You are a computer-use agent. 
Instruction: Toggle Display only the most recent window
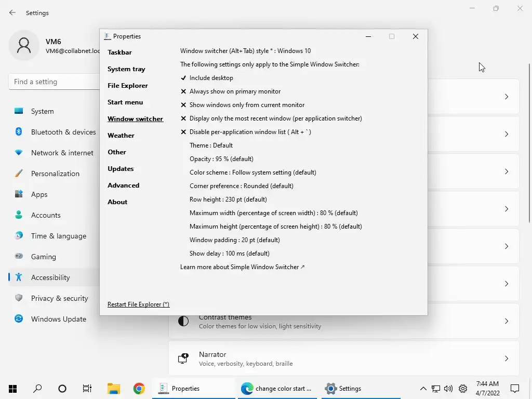click(x=271, y=118)
